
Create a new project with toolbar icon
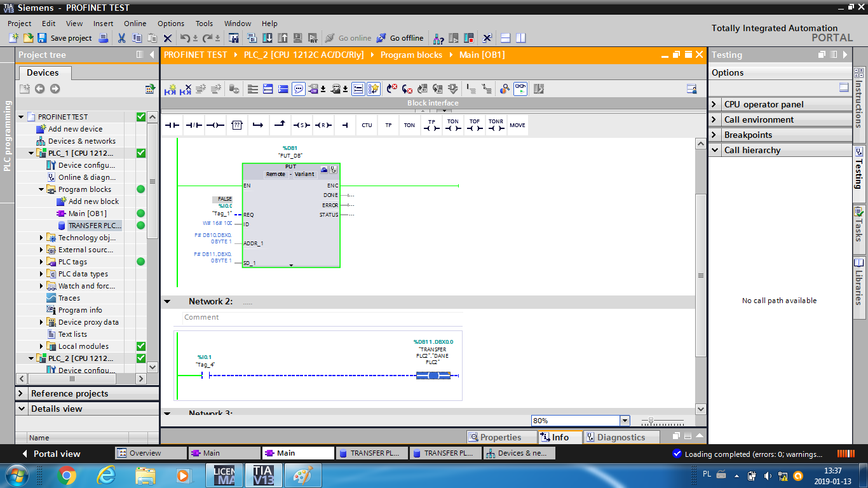coord(13,38)
